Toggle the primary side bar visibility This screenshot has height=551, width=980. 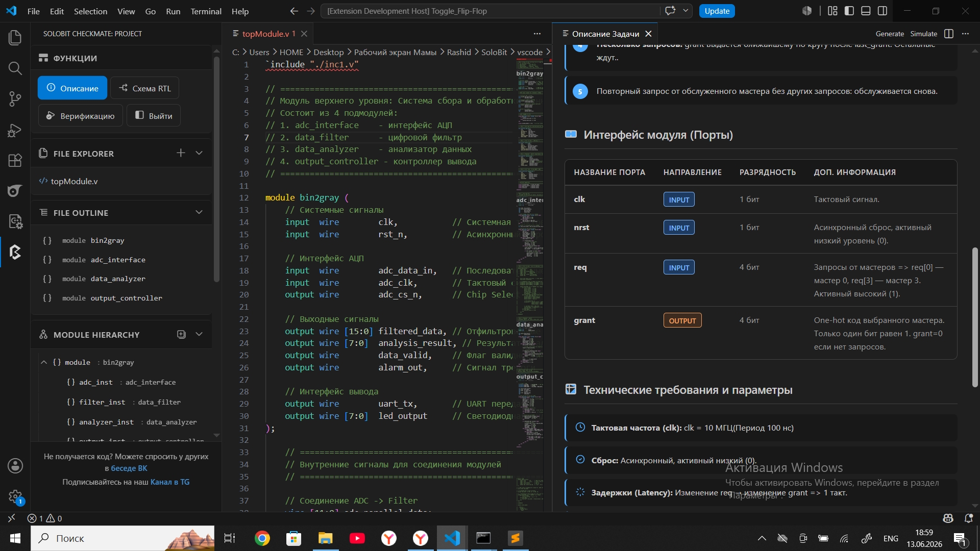click(x=849, y=11)
